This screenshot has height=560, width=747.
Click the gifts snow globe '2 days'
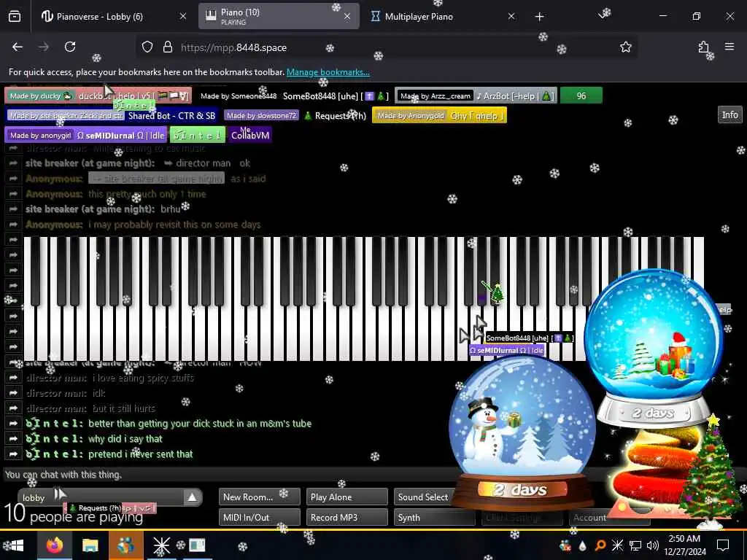[x=654, y=348]
